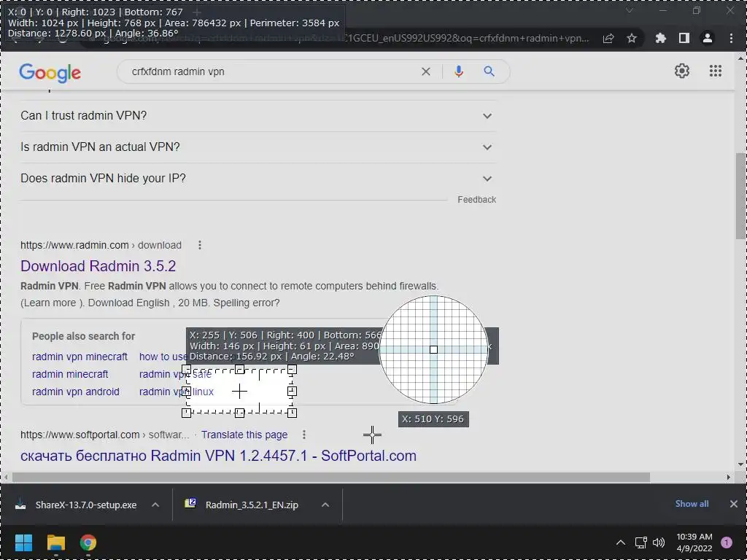Open options for radmin.com result

(x=200, y=245)
